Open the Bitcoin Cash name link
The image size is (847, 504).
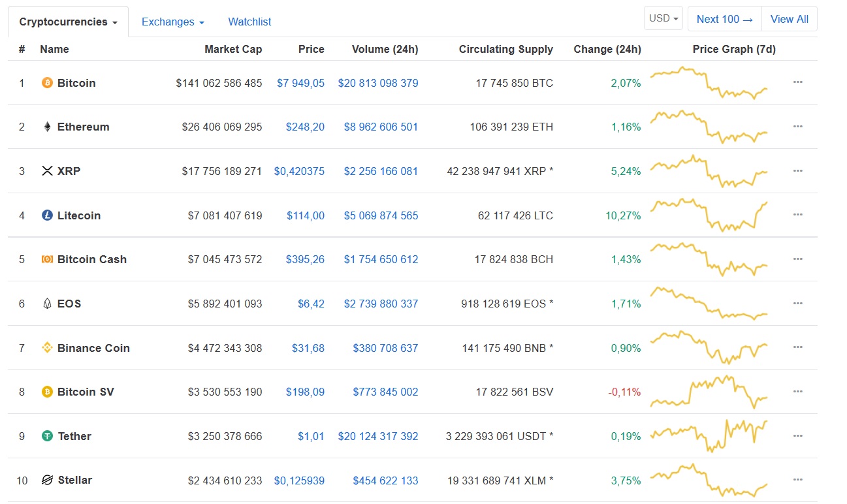92,259
